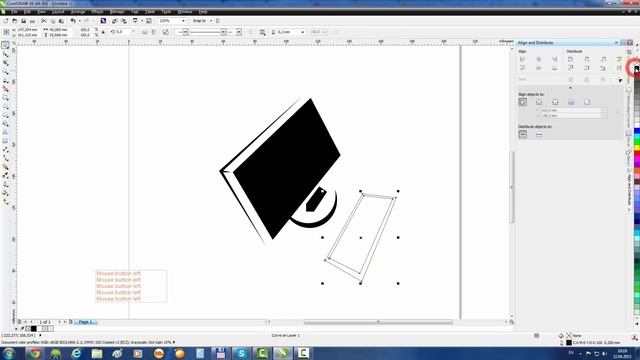
Task: Toggle the lock ratio padlock
Action: point(103,32)
